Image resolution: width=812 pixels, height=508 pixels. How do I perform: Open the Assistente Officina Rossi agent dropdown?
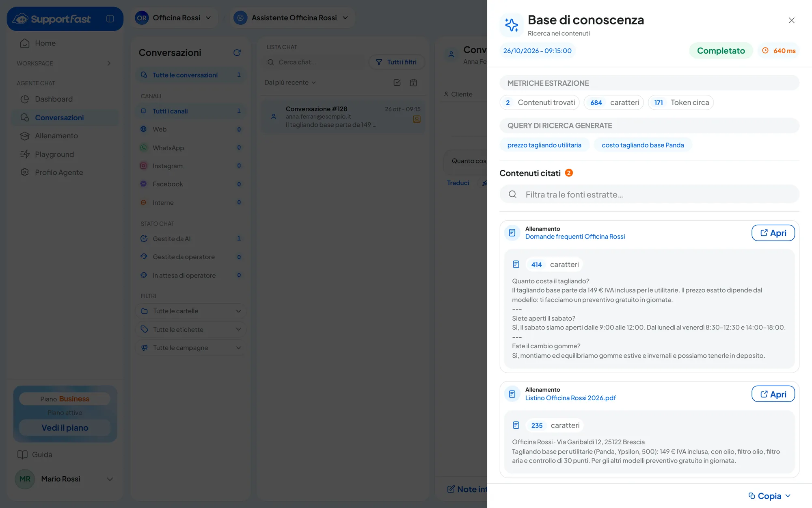pos(292,18)
